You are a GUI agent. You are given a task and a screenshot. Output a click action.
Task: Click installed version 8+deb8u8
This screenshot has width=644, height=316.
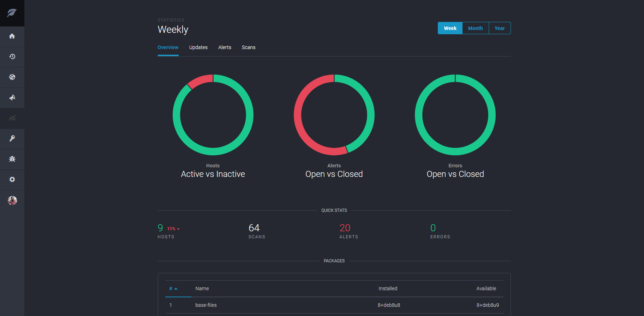point(389,305)
